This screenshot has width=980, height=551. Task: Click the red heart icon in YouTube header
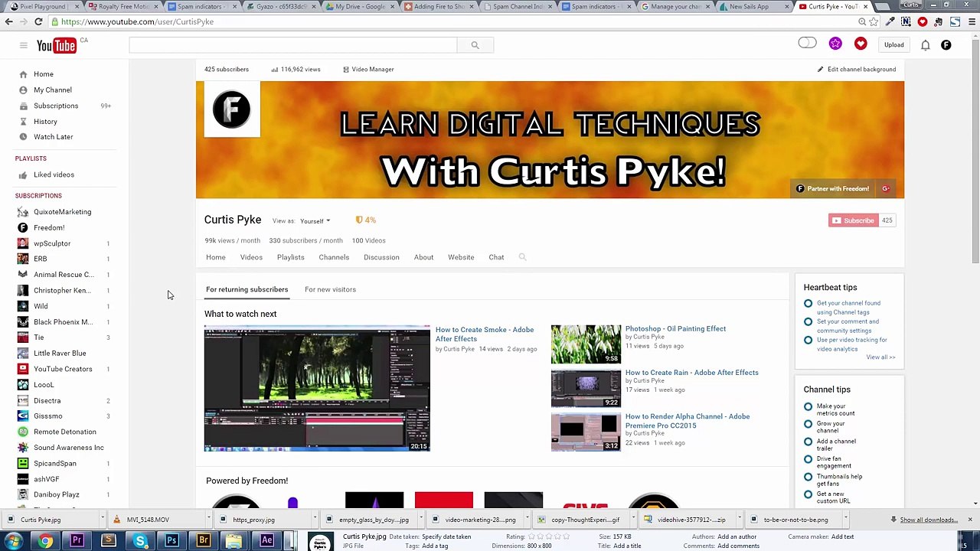861,44
